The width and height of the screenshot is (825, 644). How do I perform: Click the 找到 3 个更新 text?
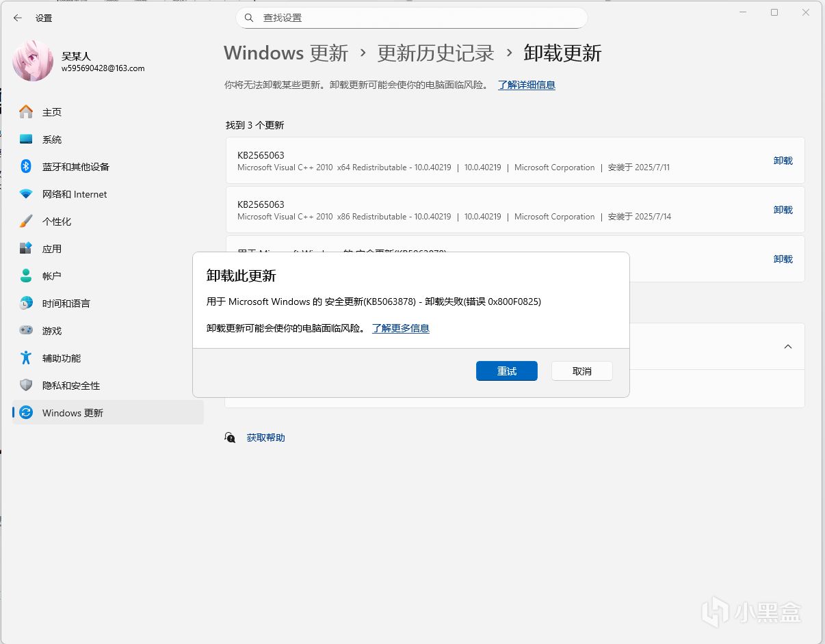pyautogui.click(x=255, y=125)
